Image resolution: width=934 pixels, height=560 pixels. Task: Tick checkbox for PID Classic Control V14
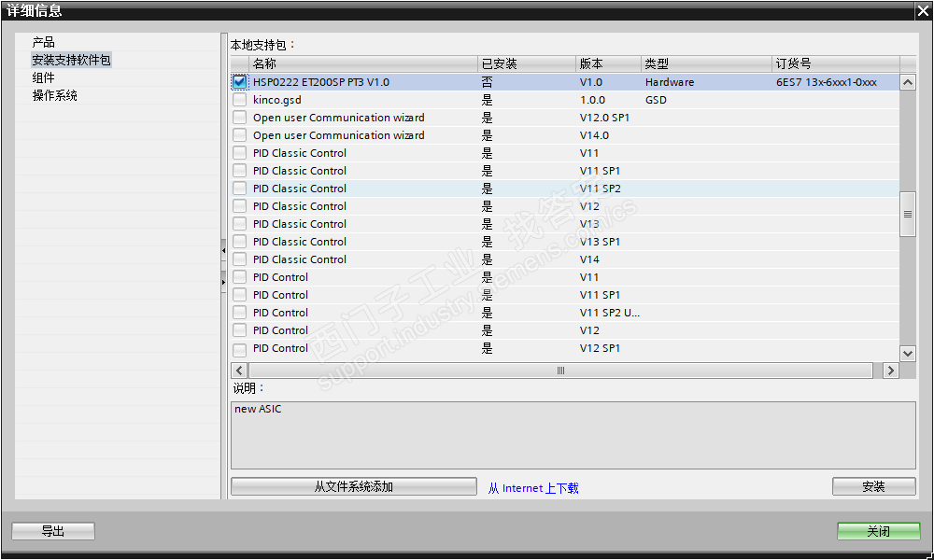(239, 259)
